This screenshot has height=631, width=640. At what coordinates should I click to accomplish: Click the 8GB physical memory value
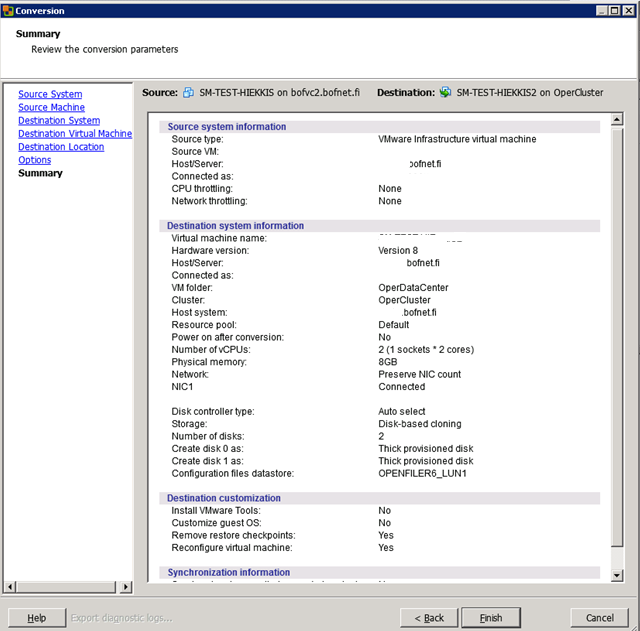[x=388, y=362]
